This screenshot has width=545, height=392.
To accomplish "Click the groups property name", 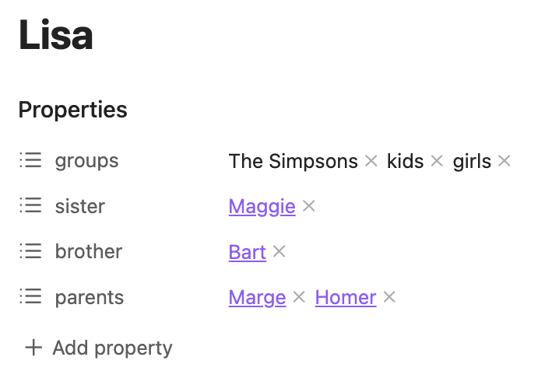I will (86, 161).
